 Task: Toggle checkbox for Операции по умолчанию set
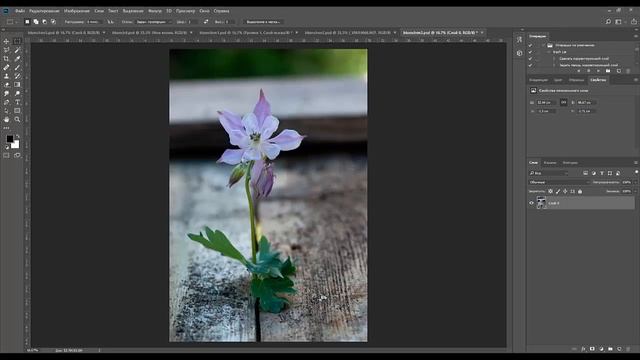pyautogui.click(x=530, y=45)
